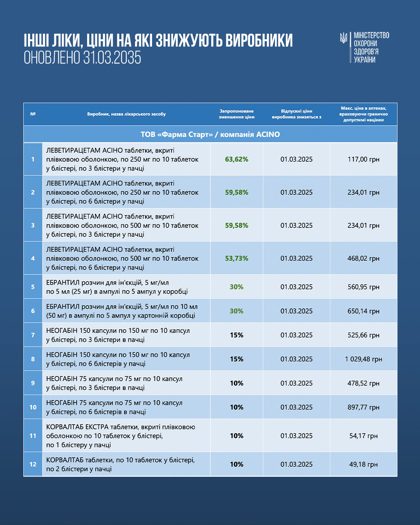Select the НЕОГАБІН 150, 3 блістери description
420x525 pixels.
pyautogui.click(x=118, y=335)
